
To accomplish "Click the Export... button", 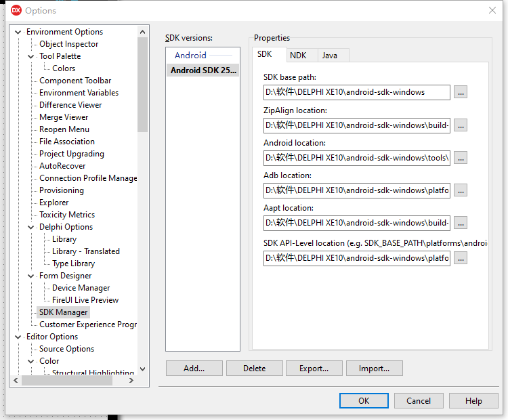I will pos(314,369).
